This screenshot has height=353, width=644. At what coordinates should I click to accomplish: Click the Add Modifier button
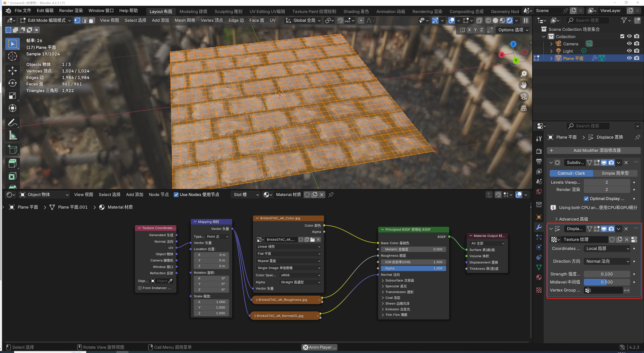pos(594,151)
